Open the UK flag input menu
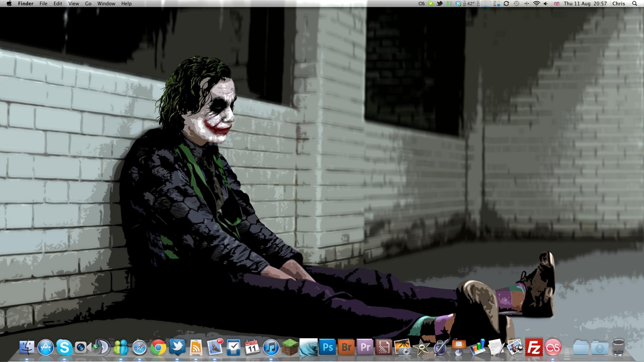Image resolution: width=644 pixels, height=362 pixels. pos(556,4)
